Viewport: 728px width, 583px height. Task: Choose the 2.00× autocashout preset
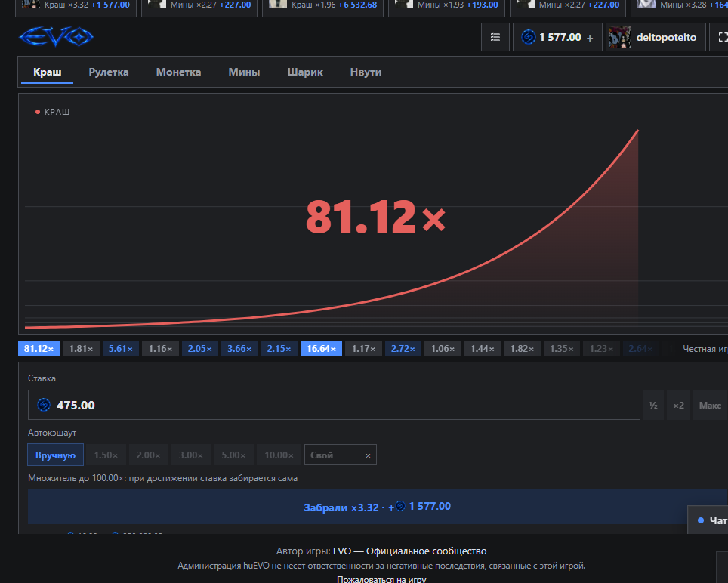[148, 455]
